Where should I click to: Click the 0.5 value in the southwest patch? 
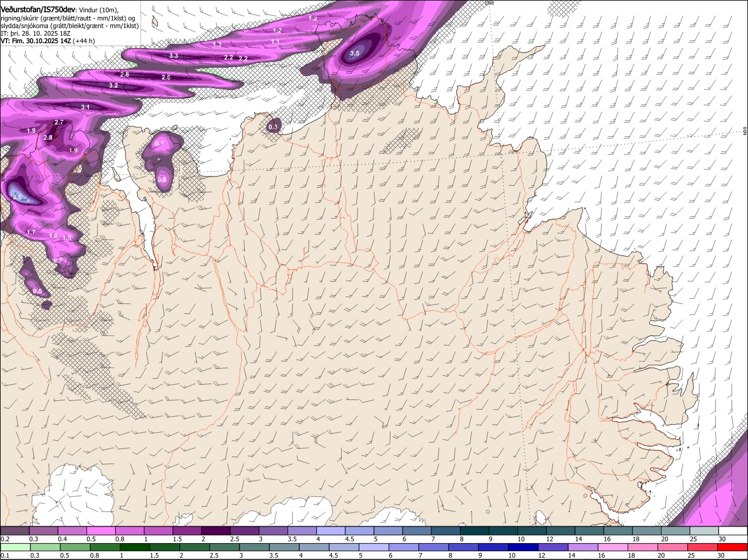[37, 291]
